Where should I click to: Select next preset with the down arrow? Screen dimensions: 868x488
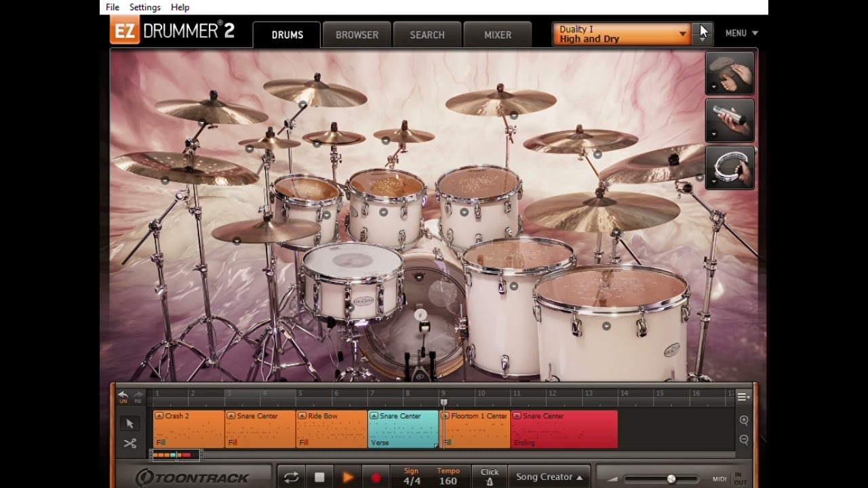(703, 40)
